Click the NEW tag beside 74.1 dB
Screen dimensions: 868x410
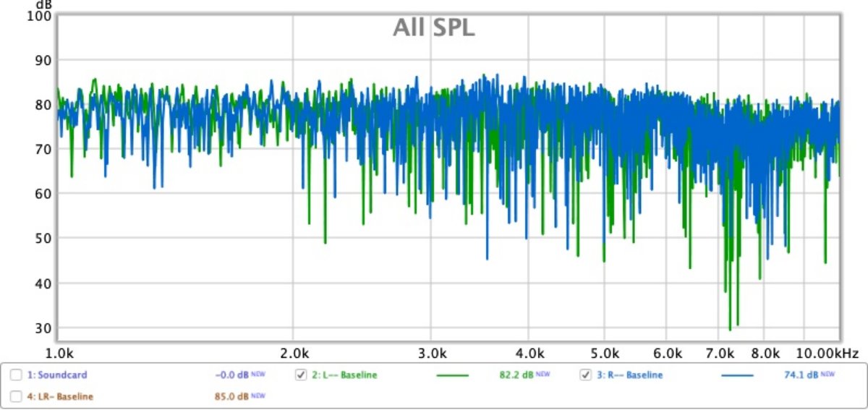point(827,375)
